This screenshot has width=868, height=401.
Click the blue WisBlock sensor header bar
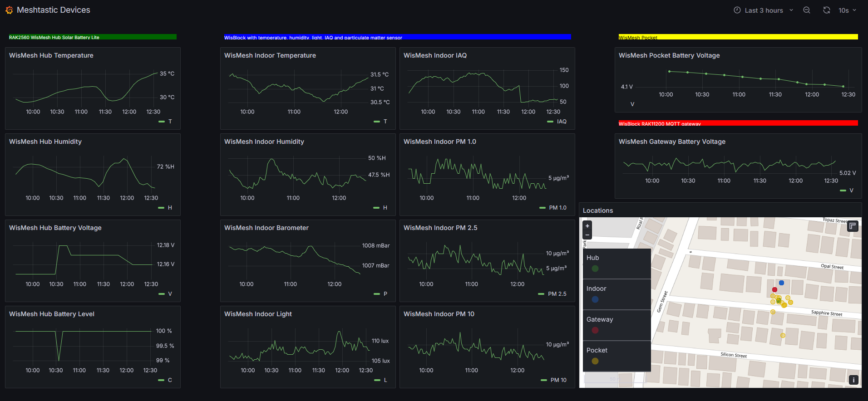[x=397, y=37]
